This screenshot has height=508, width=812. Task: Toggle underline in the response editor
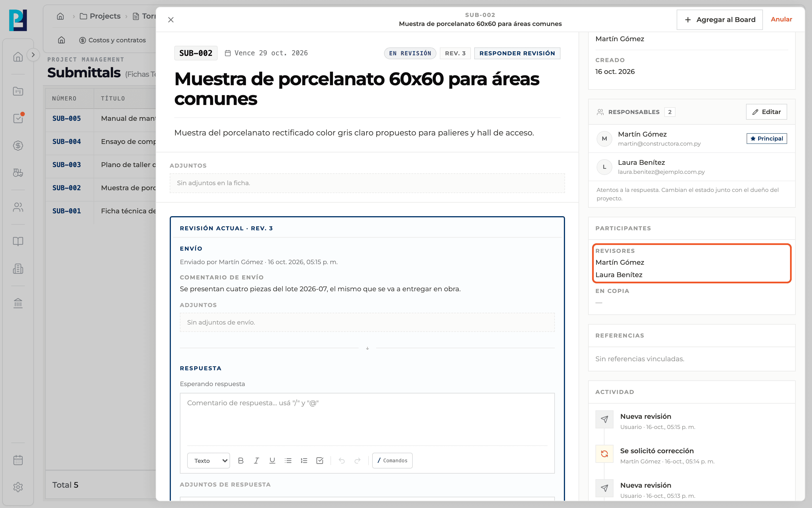point(272,461)
